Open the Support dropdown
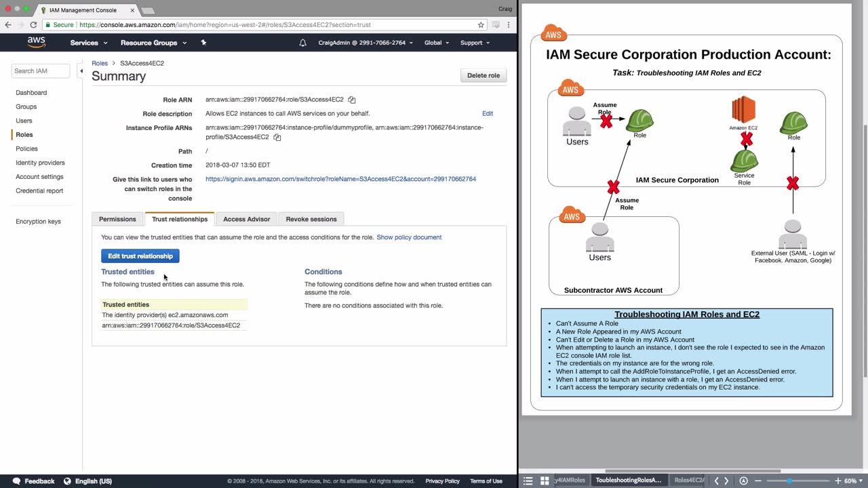This screenshot has width=868, height=488. click(475, 43)
